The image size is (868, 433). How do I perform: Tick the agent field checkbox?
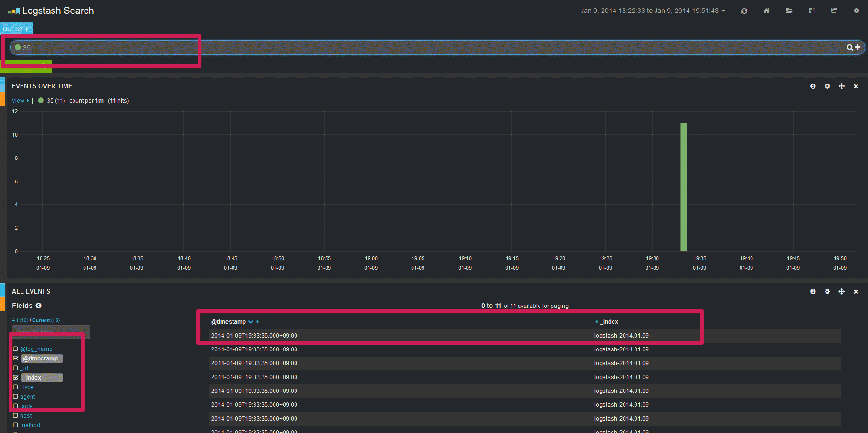16,397
